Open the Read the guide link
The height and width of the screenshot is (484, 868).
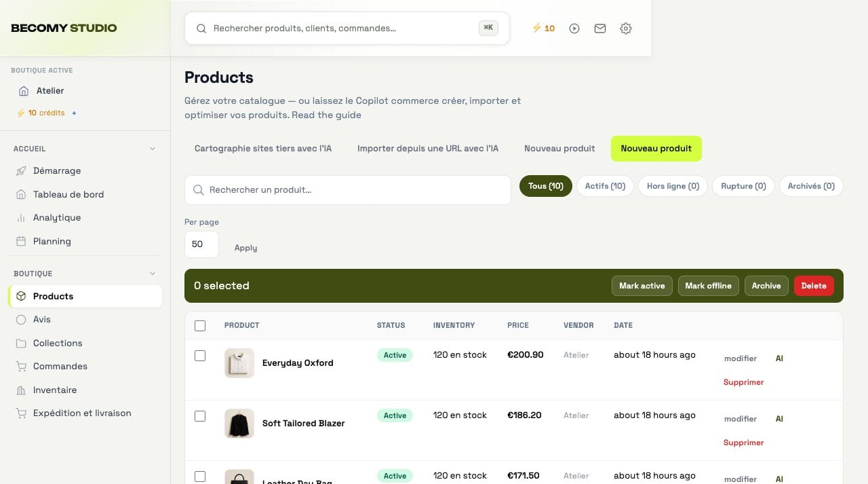326,115
